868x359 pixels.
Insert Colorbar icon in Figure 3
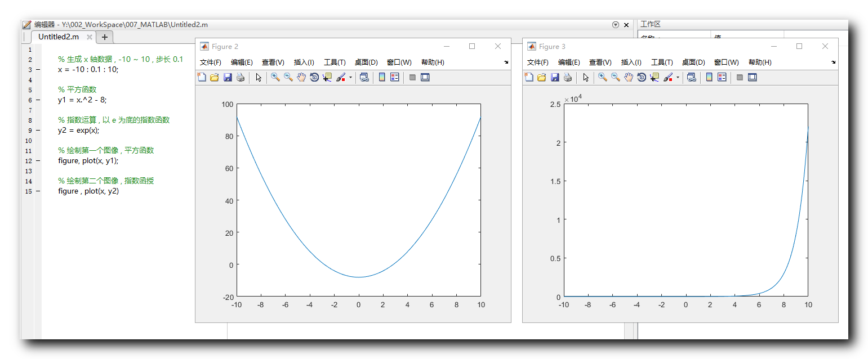click(x=709, y=77)
